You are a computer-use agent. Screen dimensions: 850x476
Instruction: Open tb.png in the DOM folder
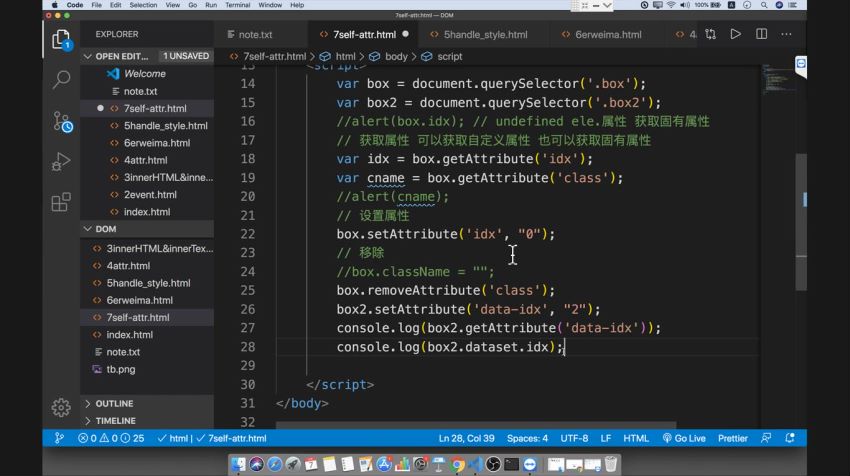coord(147,369)
